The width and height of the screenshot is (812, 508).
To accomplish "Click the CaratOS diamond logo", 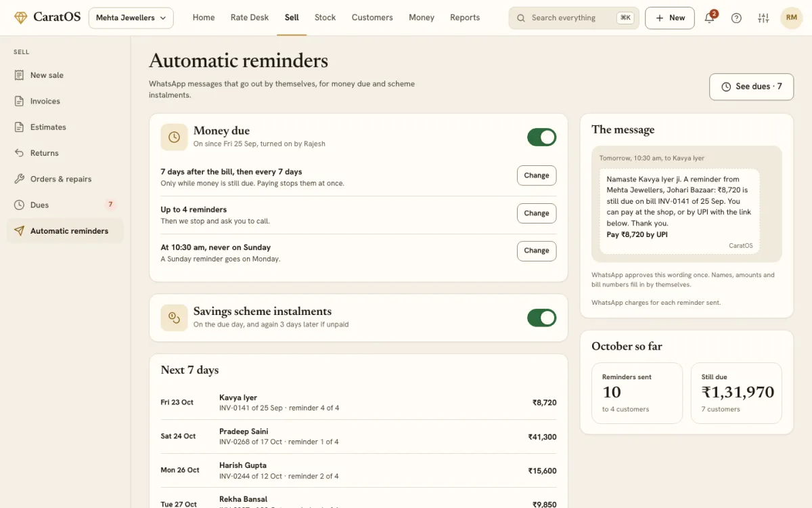I will tap(21, 18).
